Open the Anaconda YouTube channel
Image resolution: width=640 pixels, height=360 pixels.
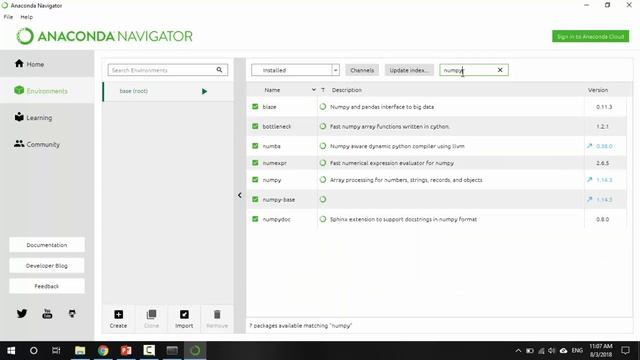point(47,313)
